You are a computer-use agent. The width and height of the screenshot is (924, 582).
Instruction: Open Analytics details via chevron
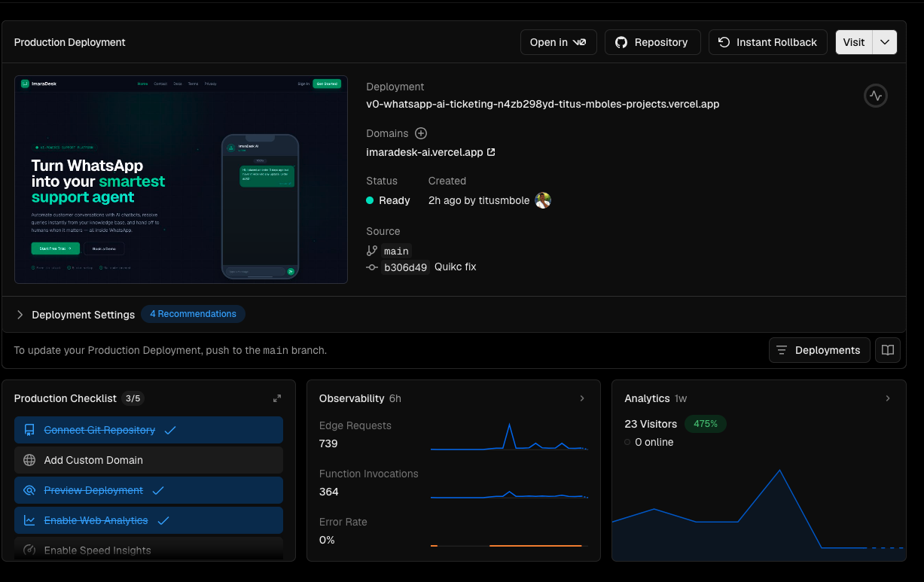click(x=888, y=398)
